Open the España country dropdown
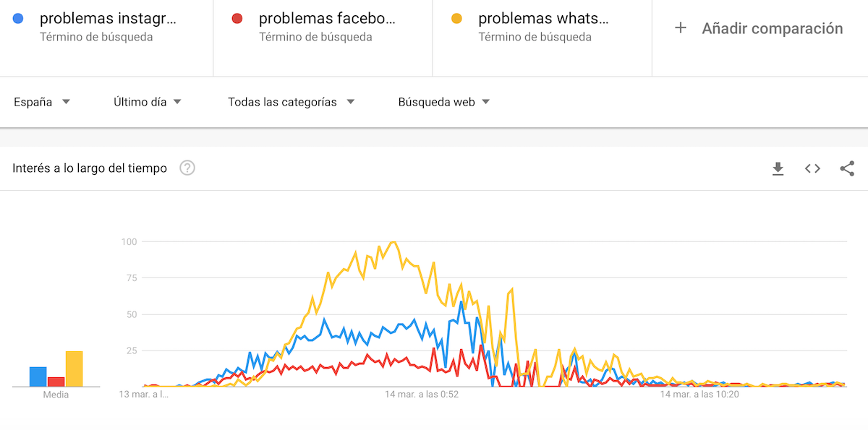The image size is (868, 430). [42, 102]
